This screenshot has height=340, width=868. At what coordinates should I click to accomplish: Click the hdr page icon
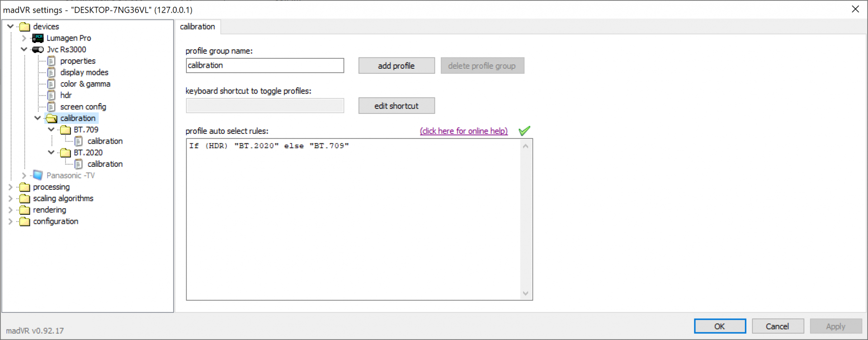tap(52, 95)
